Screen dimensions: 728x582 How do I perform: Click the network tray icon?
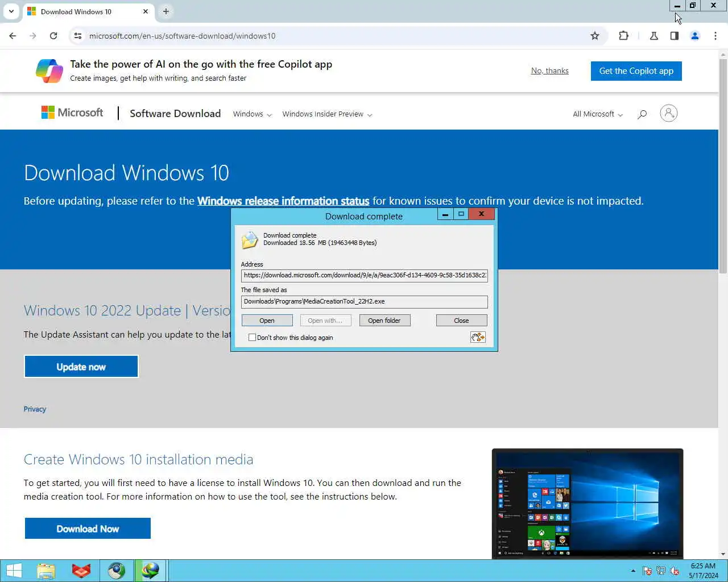coord(661,571)
